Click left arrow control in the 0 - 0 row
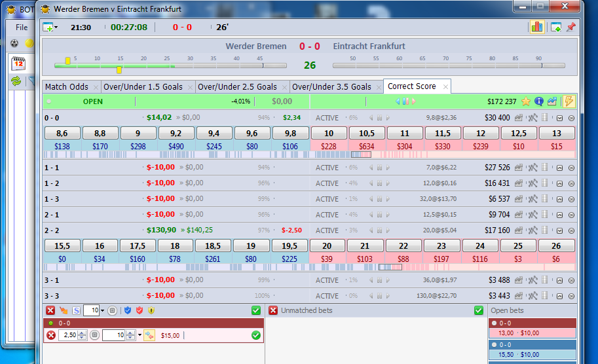598x364 pixels. point(371,118)
